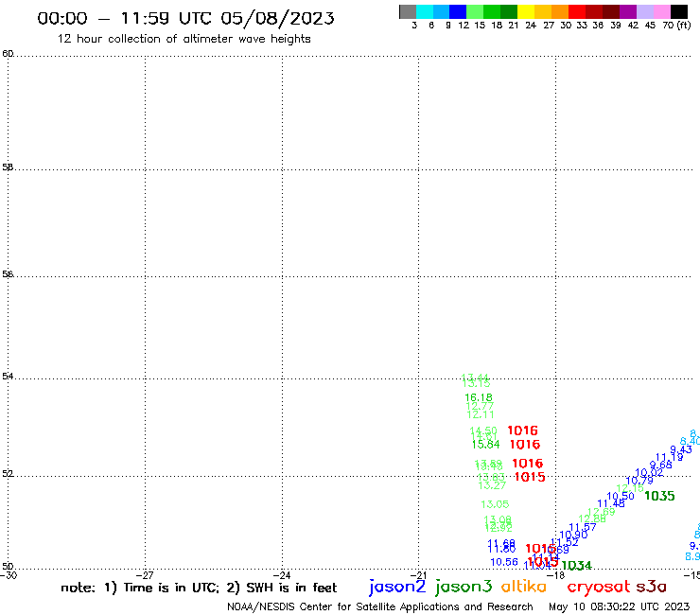Click the black swatch at the legend end
This screenshot has width=700, height=615.
point(678,11)
